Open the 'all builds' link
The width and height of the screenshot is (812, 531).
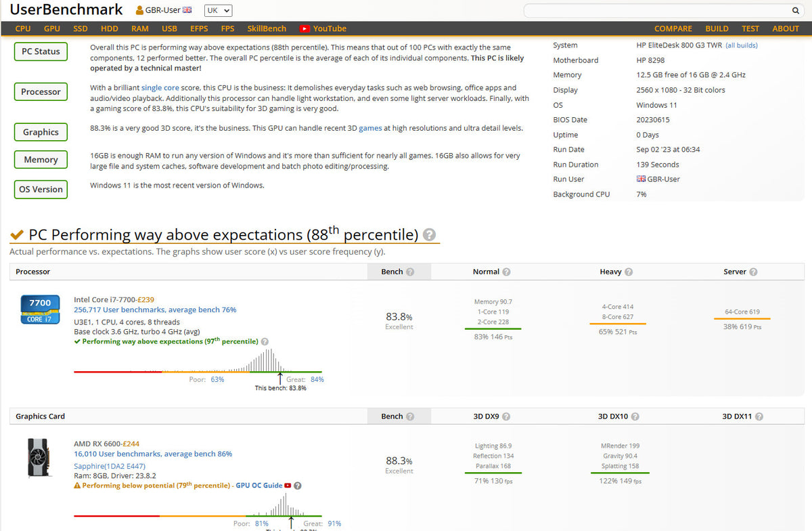pos(742,45)
